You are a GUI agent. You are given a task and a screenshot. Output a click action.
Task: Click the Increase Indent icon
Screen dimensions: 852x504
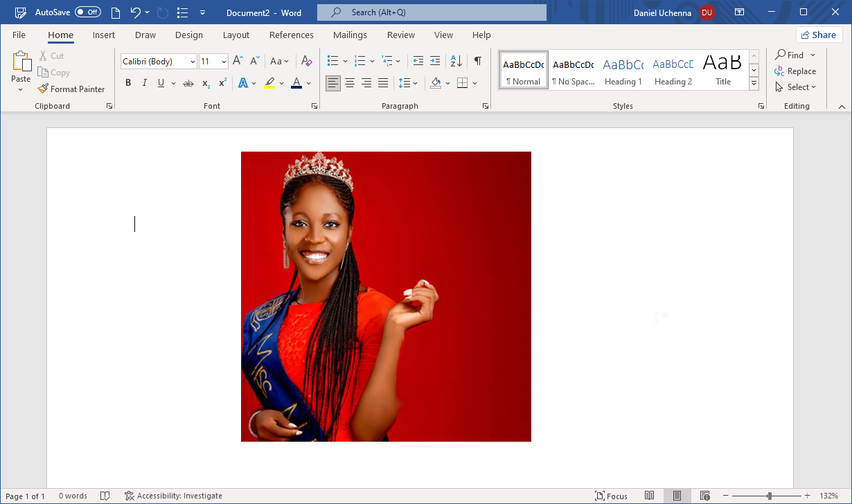coord(434,61)
